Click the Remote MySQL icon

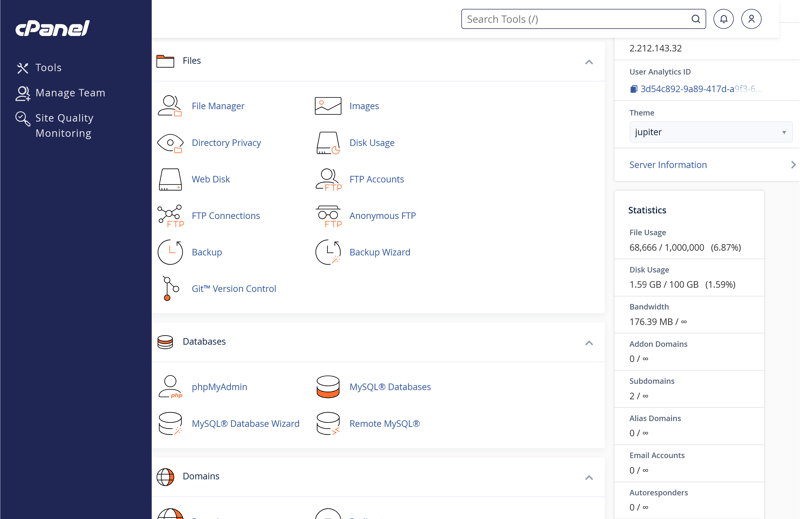[328, 424]
